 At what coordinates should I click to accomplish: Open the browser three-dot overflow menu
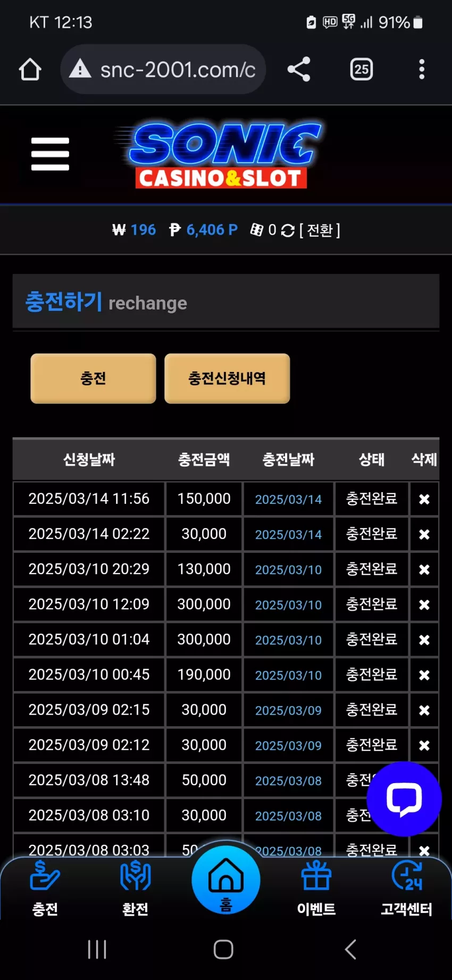pyautogui.click(x=422, y=69)
